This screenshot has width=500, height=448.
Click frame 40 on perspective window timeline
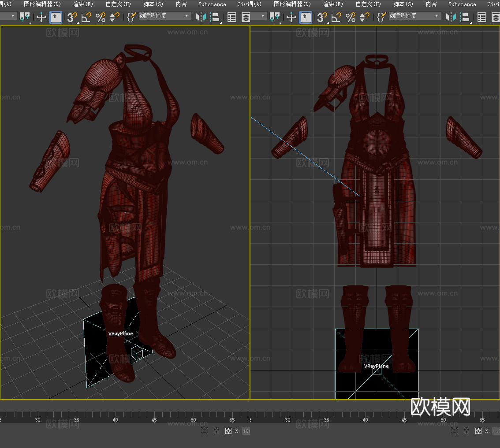coord(116,420)
